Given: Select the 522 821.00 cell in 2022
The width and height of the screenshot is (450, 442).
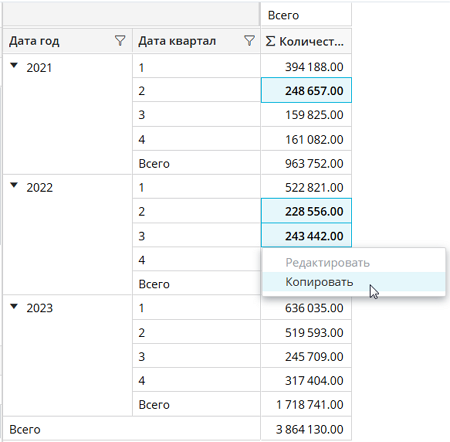Looking at the screenshot, I should 306,187.
